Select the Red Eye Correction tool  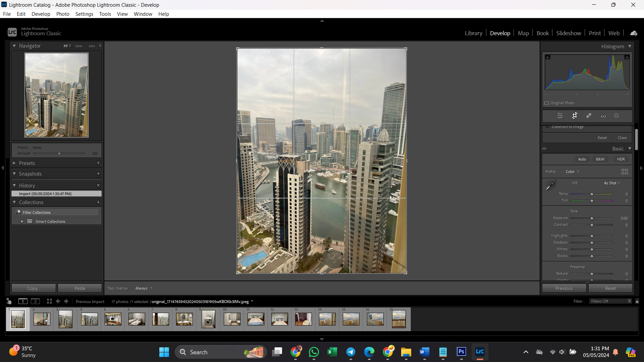coord(603,116)
